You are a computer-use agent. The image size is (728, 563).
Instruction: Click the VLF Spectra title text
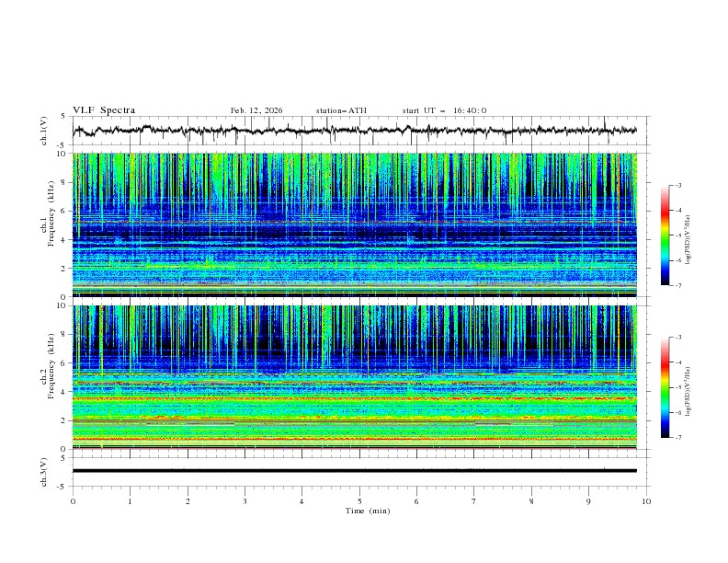(x=104, y=110)
